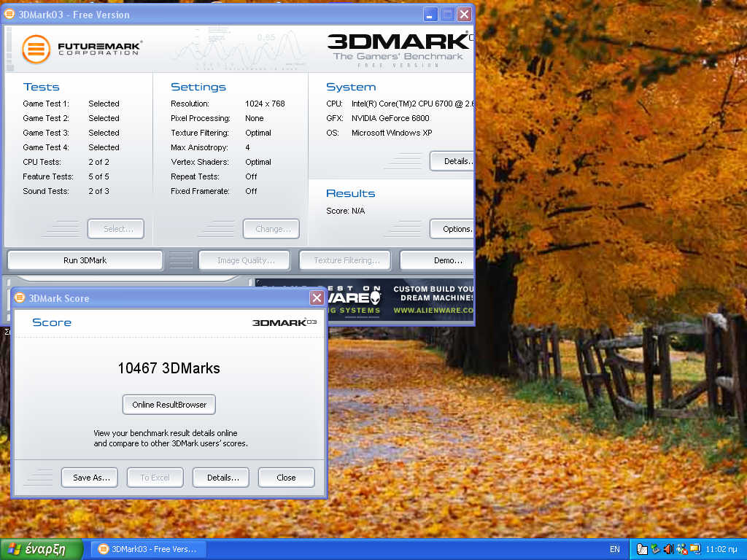747x560 pixels.
Task: Click the taskbar clock 11:02 πμ
Action: coord(721,549)
